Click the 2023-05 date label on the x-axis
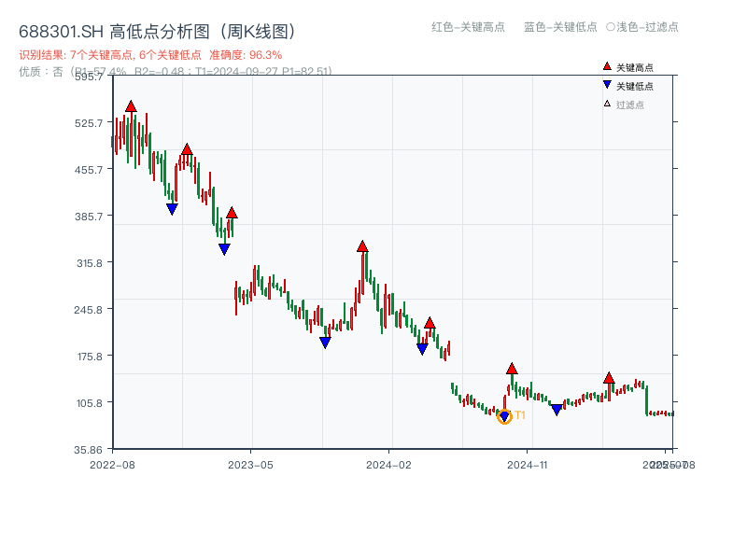This screenshot has height=560, width=747. point(252,463)
